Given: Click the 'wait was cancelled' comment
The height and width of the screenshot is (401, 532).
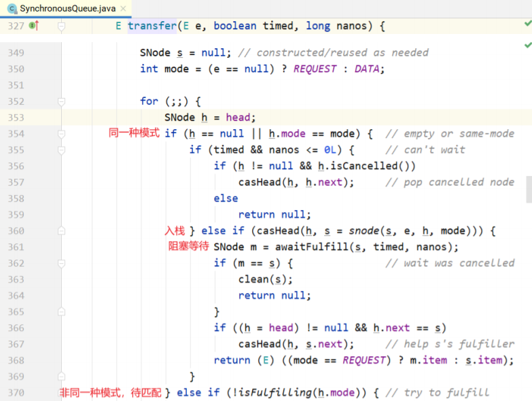Looking at the screenshot, I should [450, 263].
